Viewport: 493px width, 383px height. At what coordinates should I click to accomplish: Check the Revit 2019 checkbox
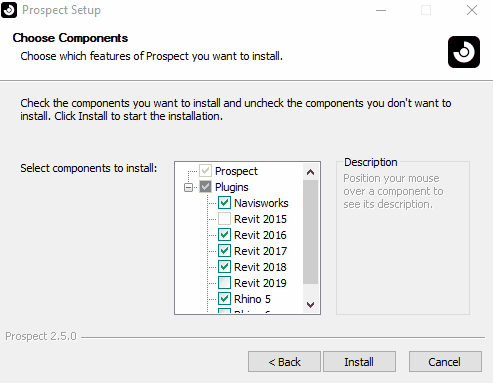[x=224, y=283]
